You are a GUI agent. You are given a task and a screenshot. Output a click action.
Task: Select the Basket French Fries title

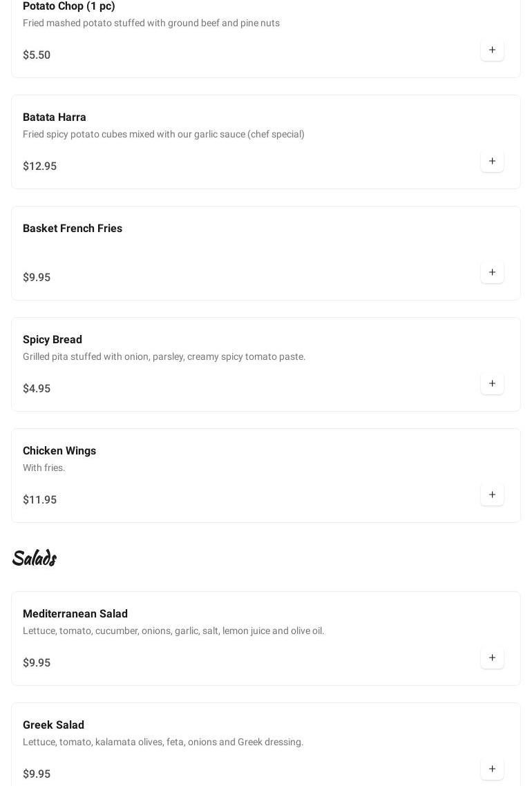coord(73,229)
